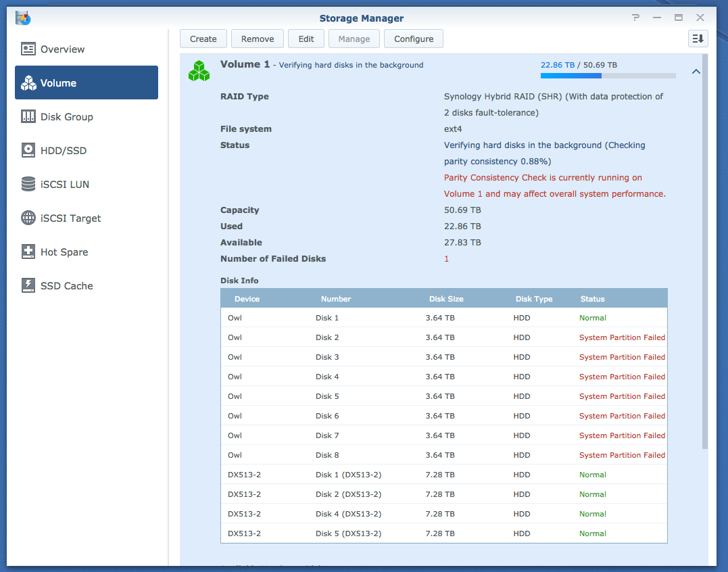Click the Volume 1 usage progress bar

coord(608,76)
